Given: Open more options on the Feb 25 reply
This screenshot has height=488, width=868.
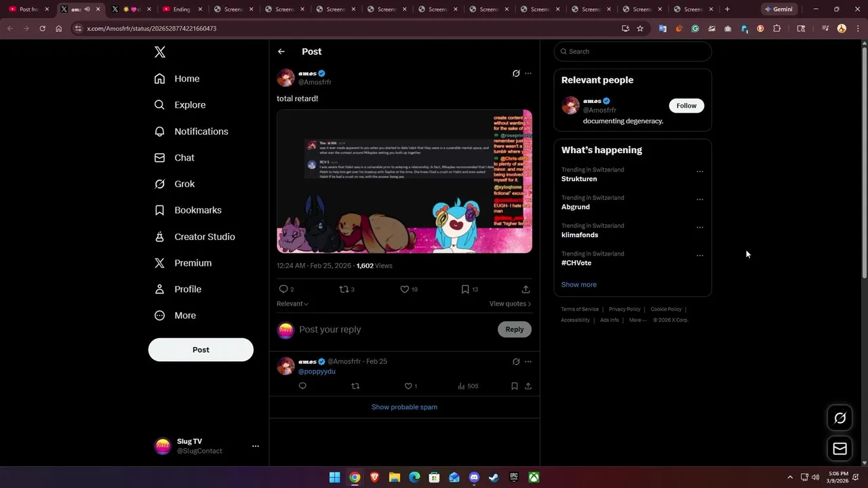Looking at the screenshot, I should (528, 361).
